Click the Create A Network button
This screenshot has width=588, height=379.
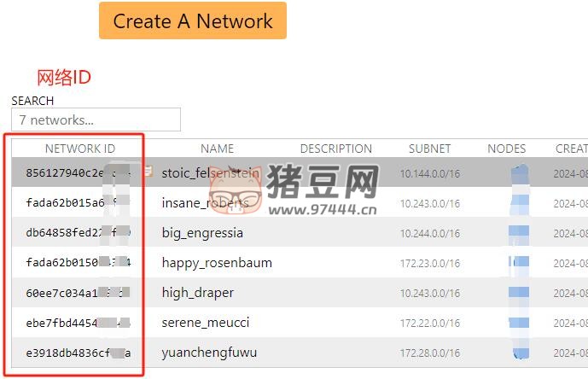pyautogui.click(x=193, y=20)
